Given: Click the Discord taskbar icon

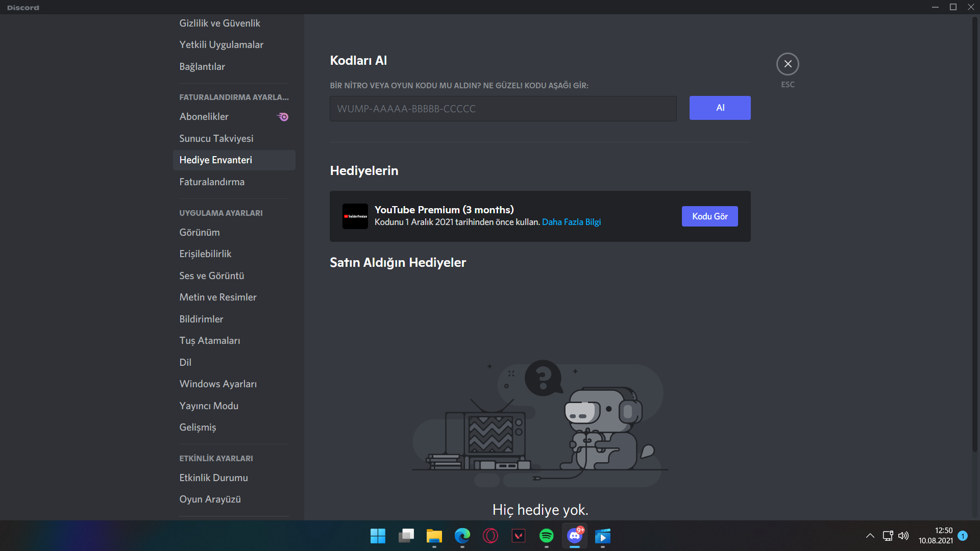Looking at the screenshot, I should [x=574, y=536].
